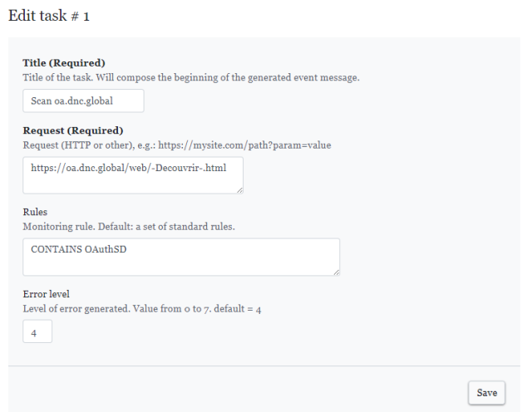Image resolution: width=532 pixels, height=412 pixels.
Task: Click the 'Edit task # 1' heading
Action: pyautogui.click(x=49, y=16)
